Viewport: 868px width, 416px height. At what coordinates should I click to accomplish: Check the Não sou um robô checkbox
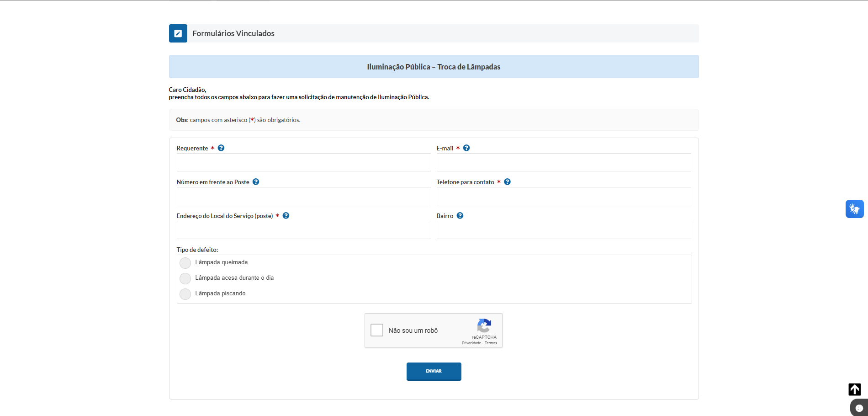(x=377, y=330)
